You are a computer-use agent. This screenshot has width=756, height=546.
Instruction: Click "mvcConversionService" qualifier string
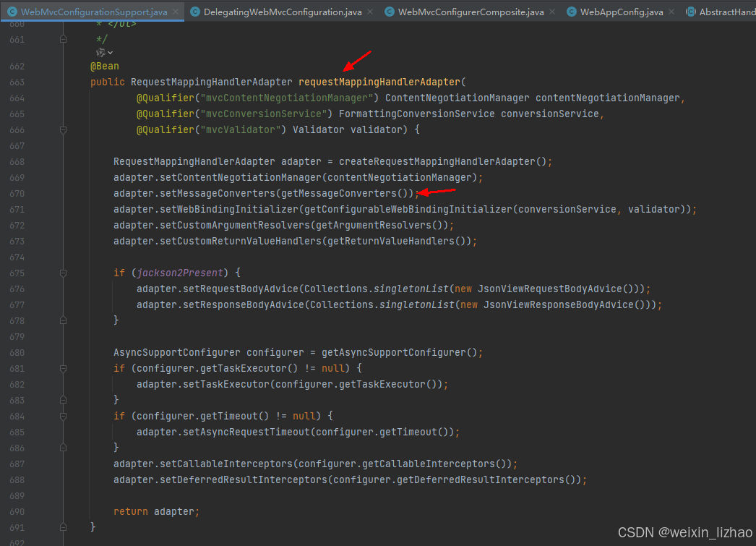264,114
